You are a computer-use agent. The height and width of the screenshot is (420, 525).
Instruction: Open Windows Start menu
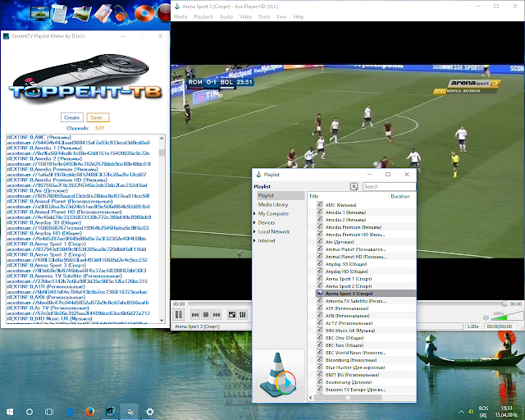coord(10,412)
